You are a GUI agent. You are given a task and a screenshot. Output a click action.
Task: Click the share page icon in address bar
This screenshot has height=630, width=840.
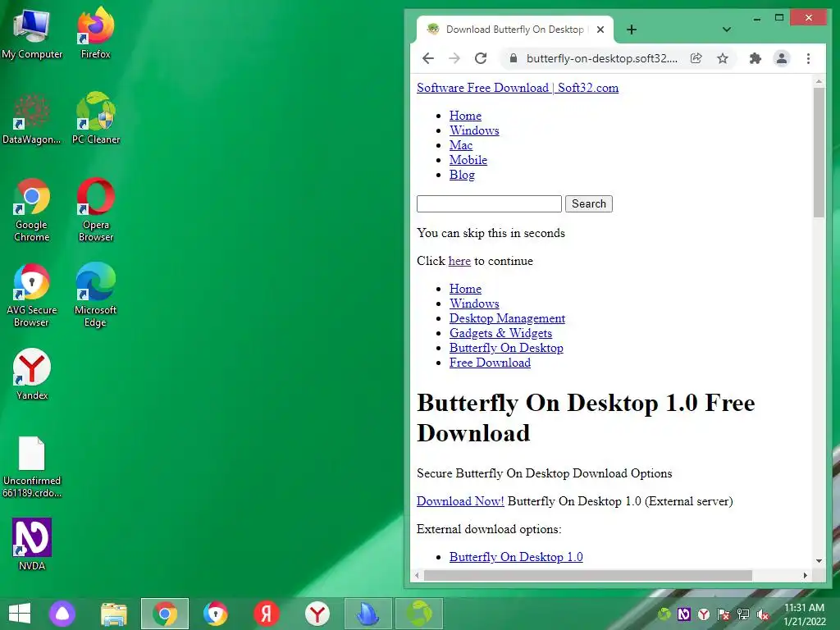(696, 58)
